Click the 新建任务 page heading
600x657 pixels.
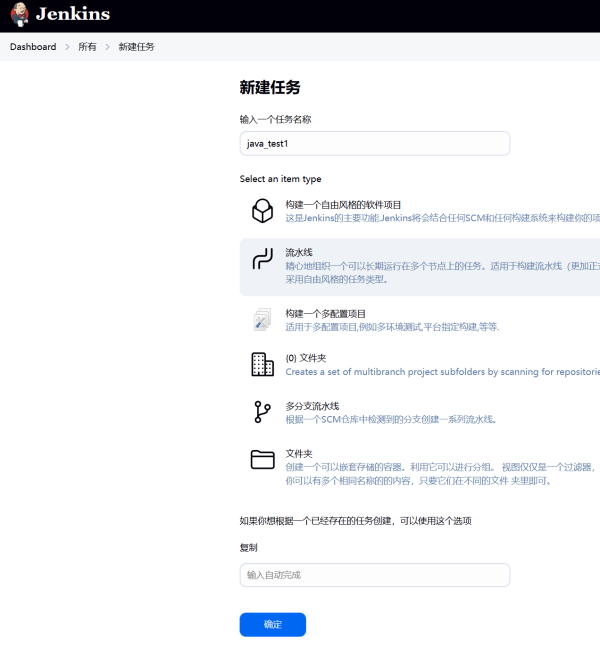click(x=270, y=87)
